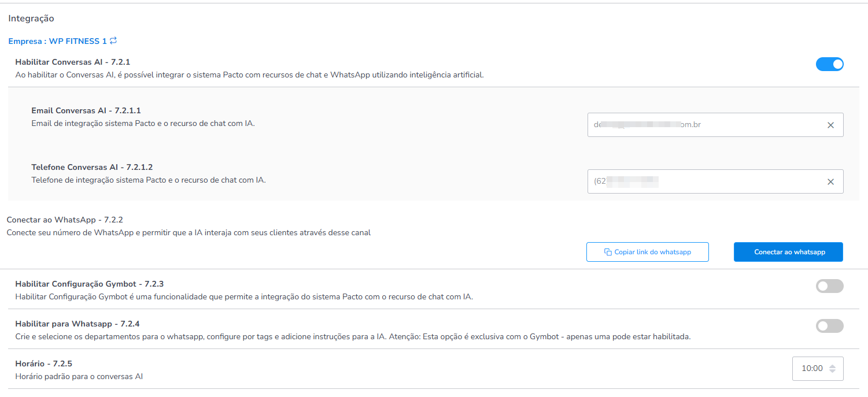Disable the Habilitar Conversas AI switch
Viewport: 868px width, 397px height.
829,64
